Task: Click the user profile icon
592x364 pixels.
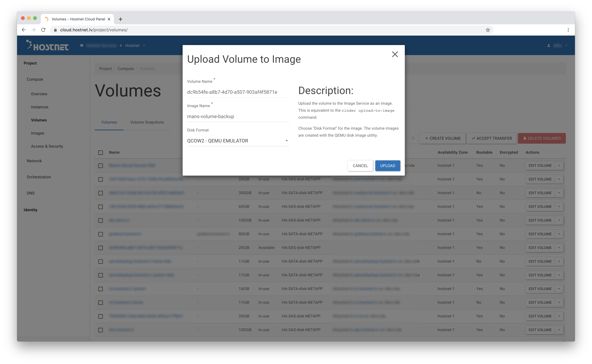Action: [x=548, y=45]
